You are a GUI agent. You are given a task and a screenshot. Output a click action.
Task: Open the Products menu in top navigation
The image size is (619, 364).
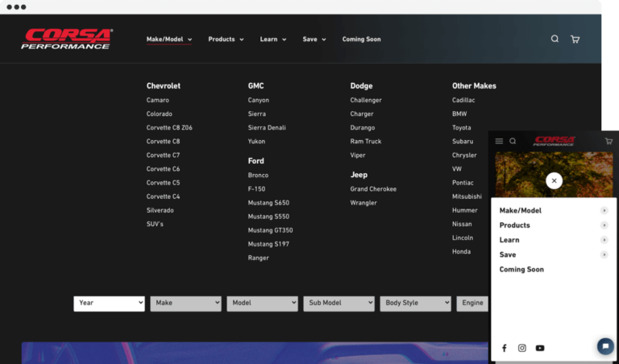(x=226, y=39)
